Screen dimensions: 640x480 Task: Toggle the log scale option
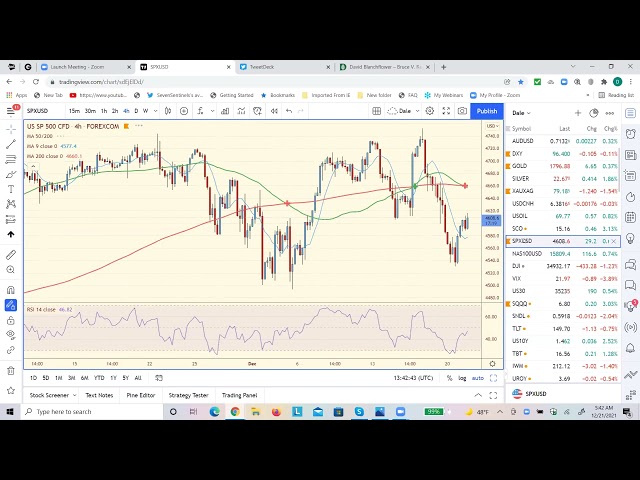[x=462, y=378]
